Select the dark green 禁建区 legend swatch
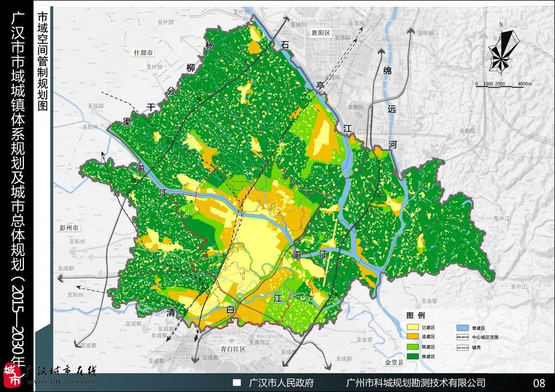The image size is (555, 392). pos(413,356)
